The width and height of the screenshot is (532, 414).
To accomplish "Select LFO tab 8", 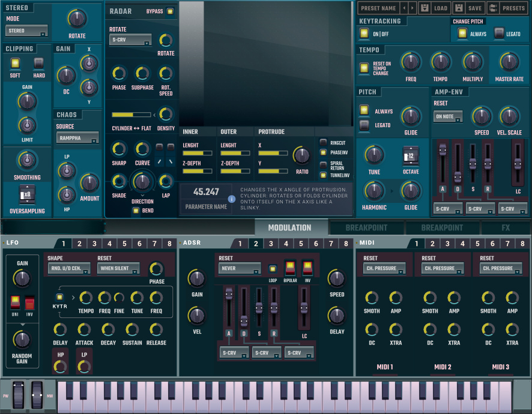I will tap(169, 244).
